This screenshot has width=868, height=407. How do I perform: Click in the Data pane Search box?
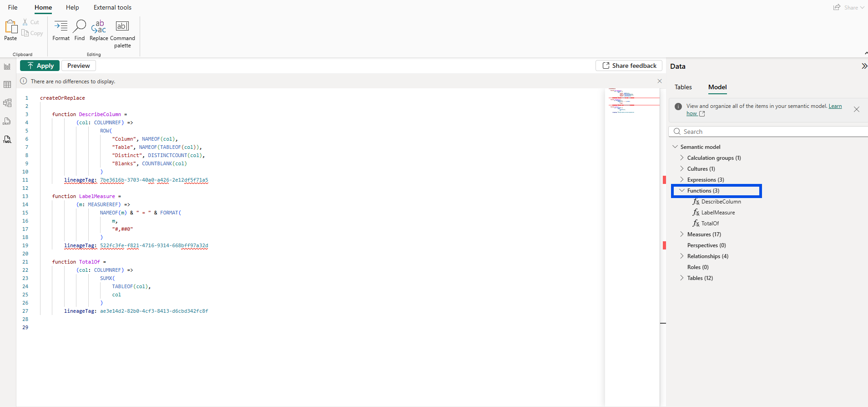coord(769,132)
